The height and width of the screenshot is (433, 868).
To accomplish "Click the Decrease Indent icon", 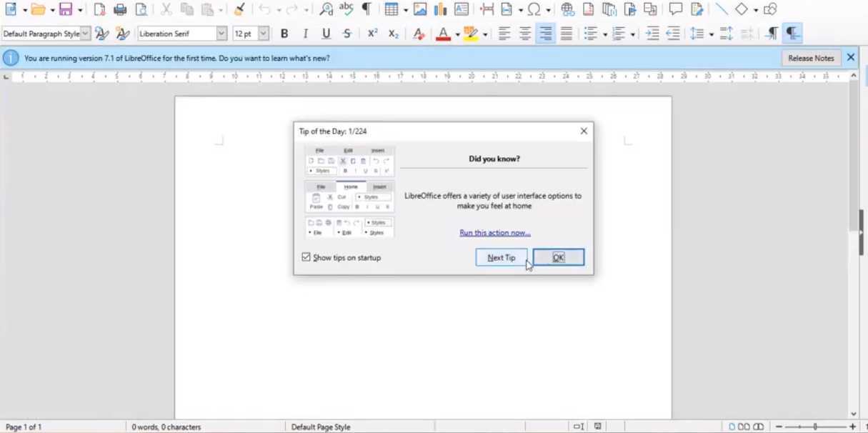I will (x=672, y=34).
